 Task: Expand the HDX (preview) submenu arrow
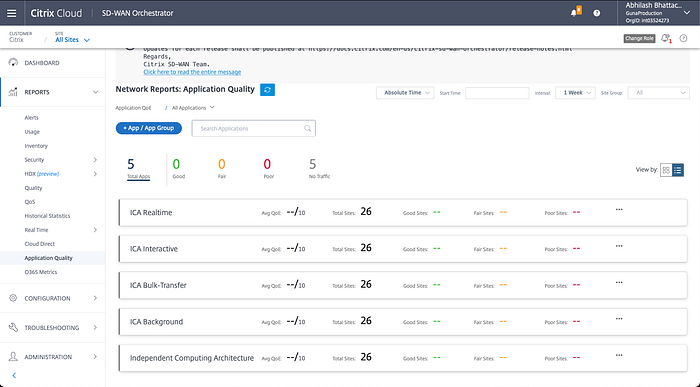(95, 174)
